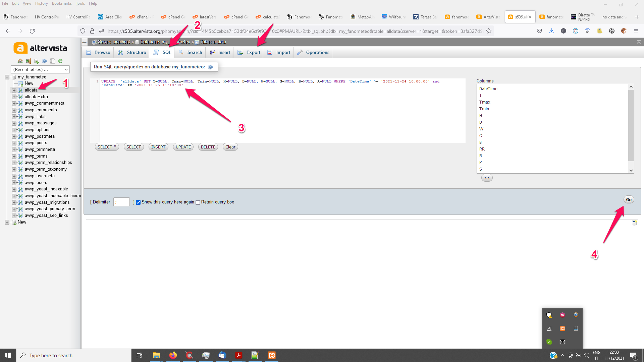The image size is (644, 362).
Task: Toggle Show this query here again checkbox
Action: coord(138,202)
